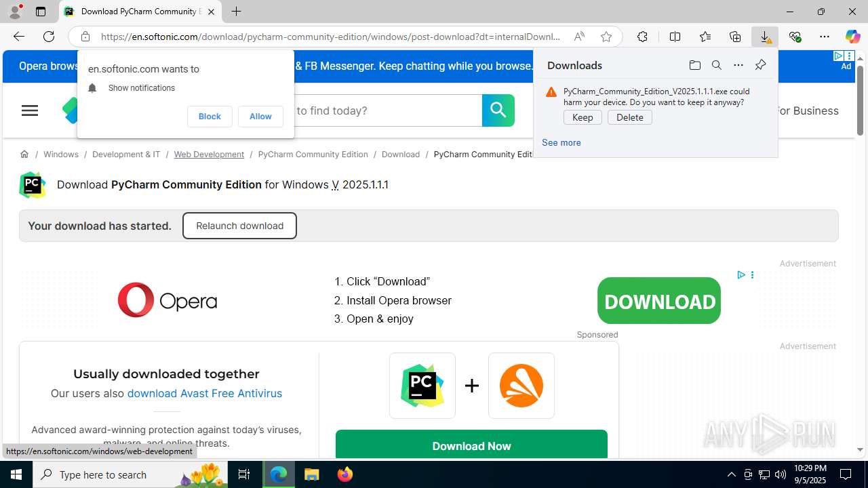This screenshot has height=488, width=868.
Task: Open File Explorer from taskbar
Action: (311, 474)
